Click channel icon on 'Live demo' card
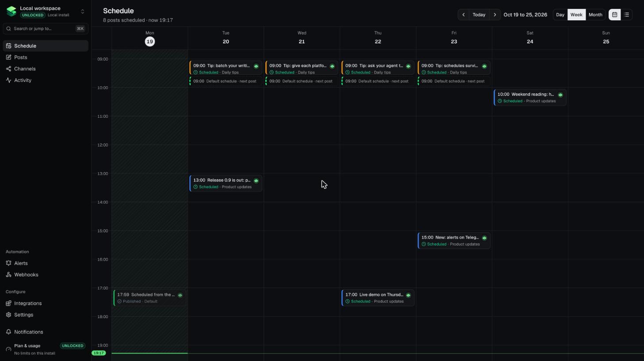Viewport: 644px width, 361px height. coord(408,295)
